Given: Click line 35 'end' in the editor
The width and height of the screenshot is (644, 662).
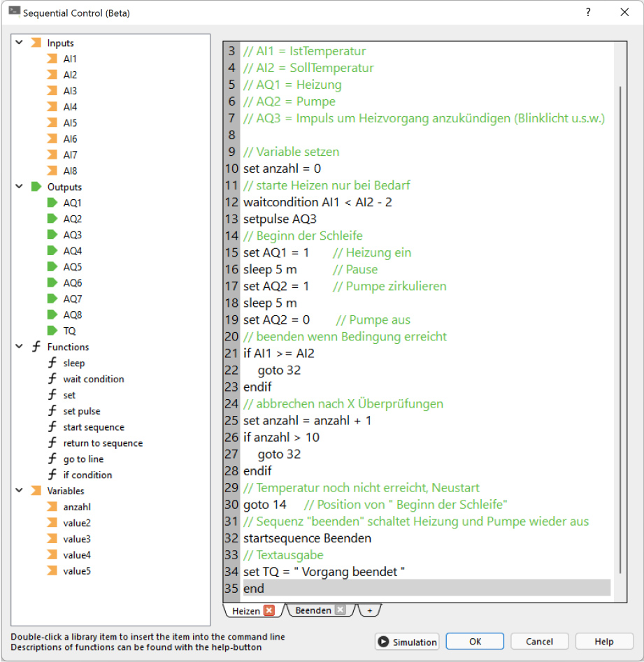Looking at the screenshot, I should [253, 589].
